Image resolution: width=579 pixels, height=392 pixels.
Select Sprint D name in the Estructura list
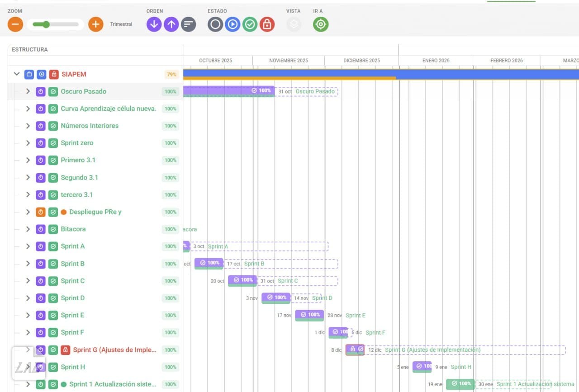(x=73, y=298)
